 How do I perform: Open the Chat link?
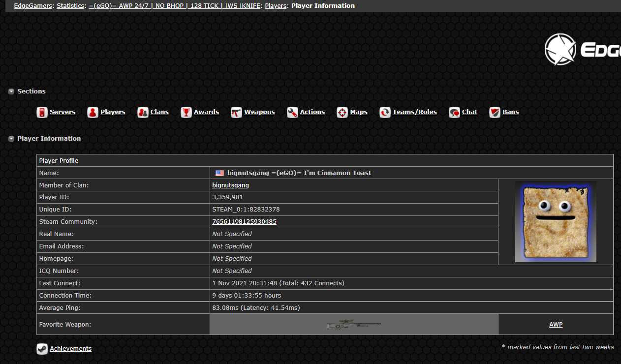[x=469, y=112]
